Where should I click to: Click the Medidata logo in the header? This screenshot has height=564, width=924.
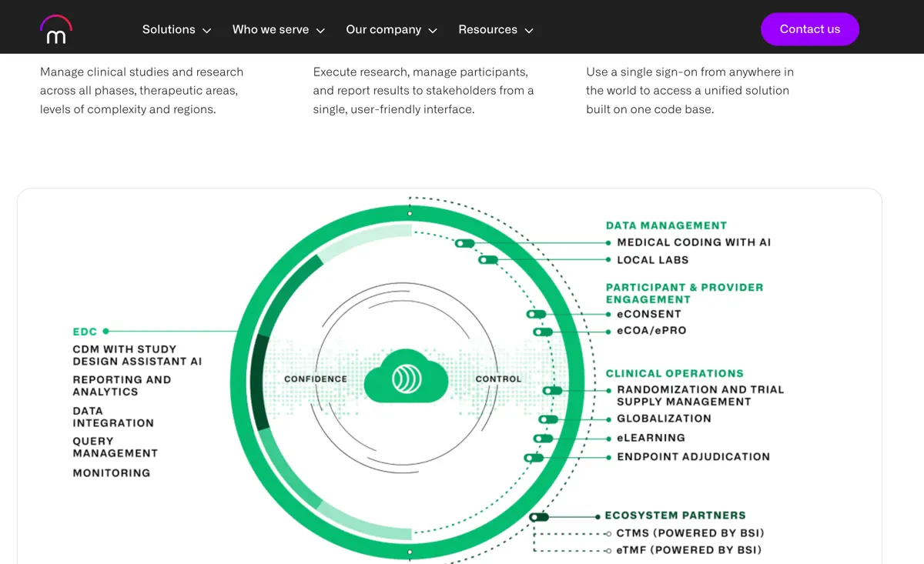[56, 29]
